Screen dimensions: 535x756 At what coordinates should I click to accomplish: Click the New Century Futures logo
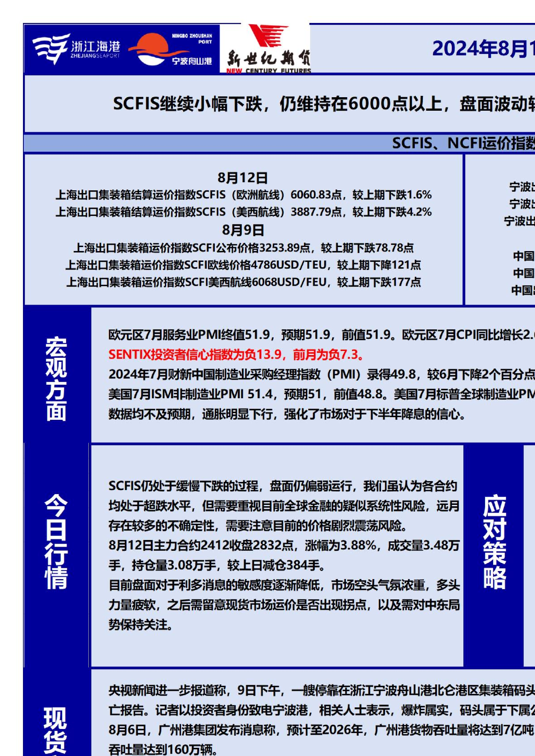pos(267,49)
